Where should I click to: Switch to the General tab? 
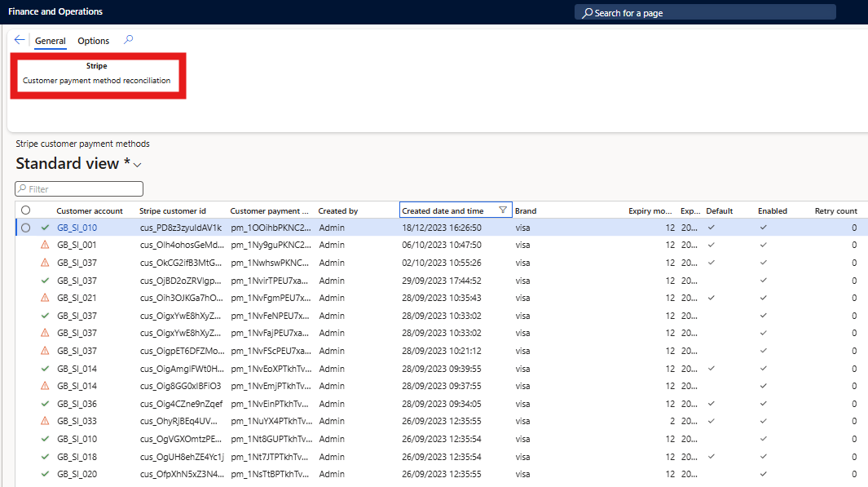click(x=51, y=41)
